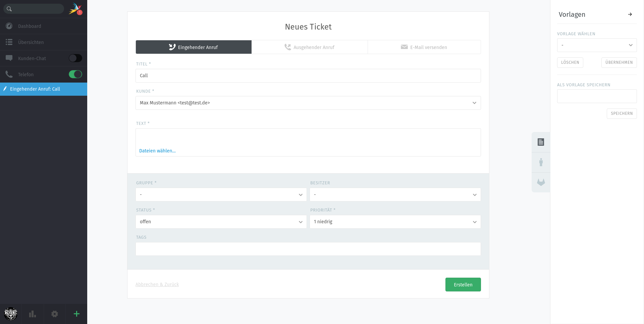Viewport: 644px width, 324px height.
Task: Open the Priorität dropdown
Action: coord(395,222)
